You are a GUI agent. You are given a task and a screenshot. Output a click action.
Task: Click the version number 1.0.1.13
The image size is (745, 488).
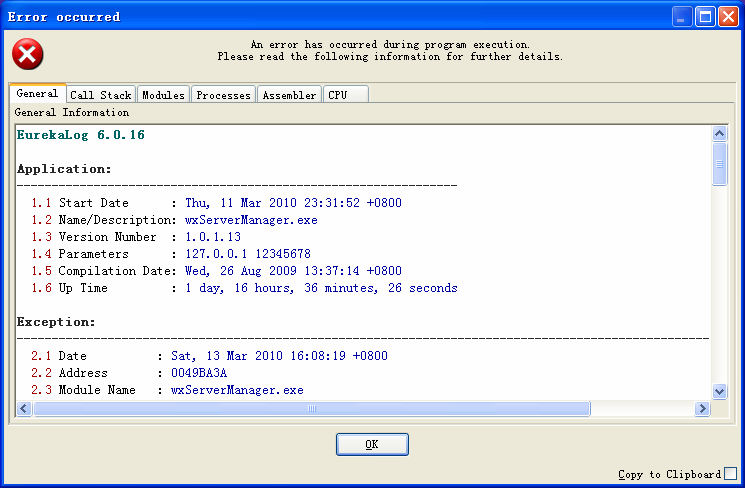coord(213,237)
